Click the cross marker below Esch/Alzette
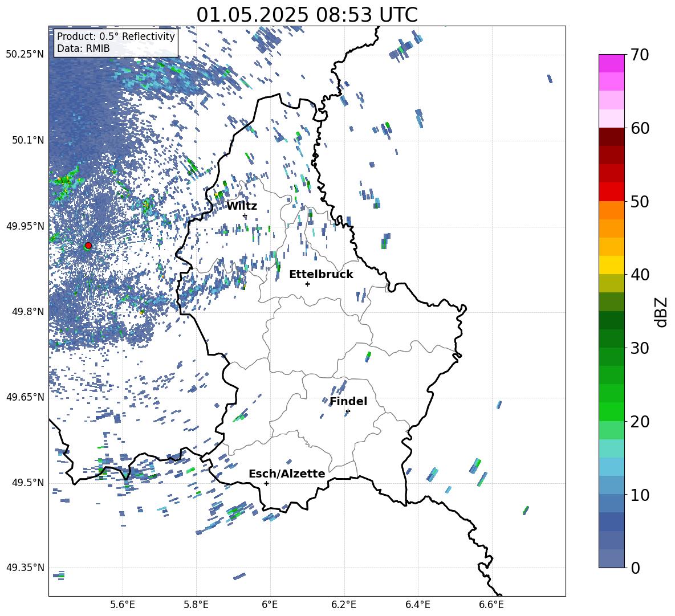675x616 pixels. click(266, 483)
